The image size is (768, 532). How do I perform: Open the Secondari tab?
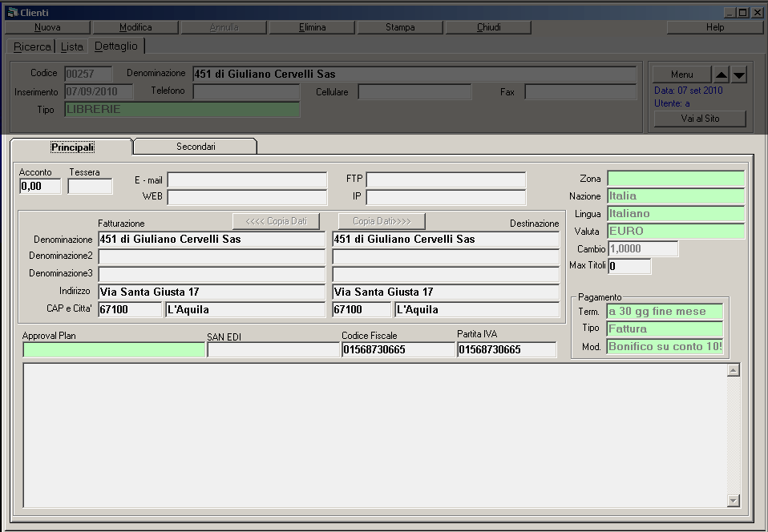point(196,147)
